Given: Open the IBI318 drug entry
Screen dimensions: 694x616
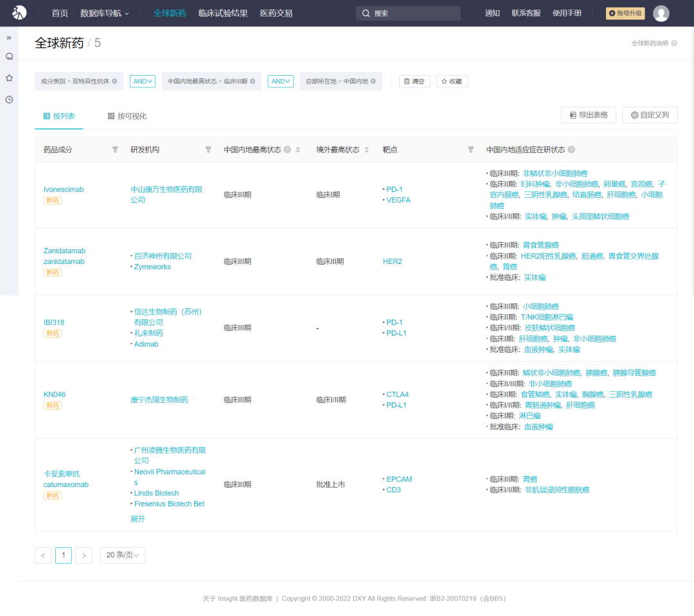Looking at the screenshot, I should click(x=54, y=322).
